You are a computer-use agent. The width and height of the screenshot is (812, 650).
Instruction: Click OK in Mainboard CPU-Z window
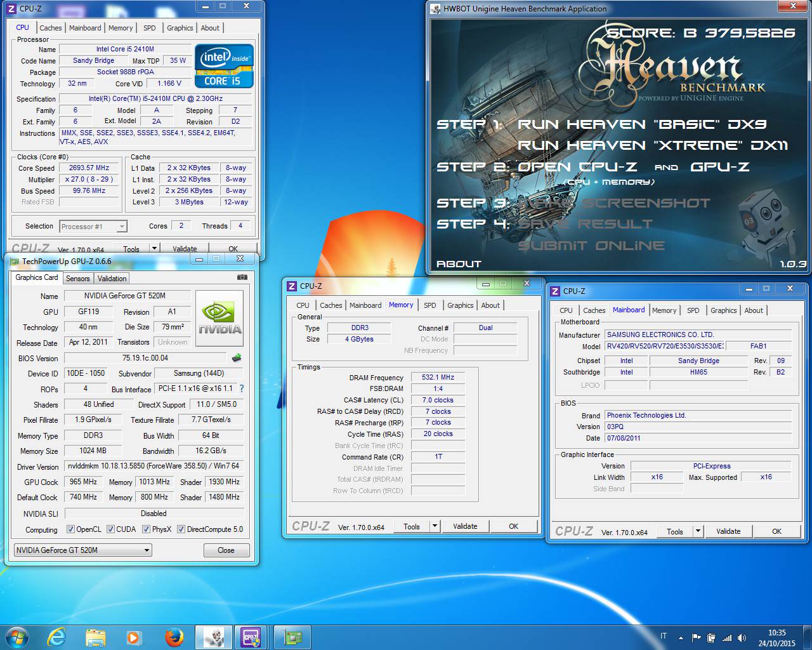776,531
